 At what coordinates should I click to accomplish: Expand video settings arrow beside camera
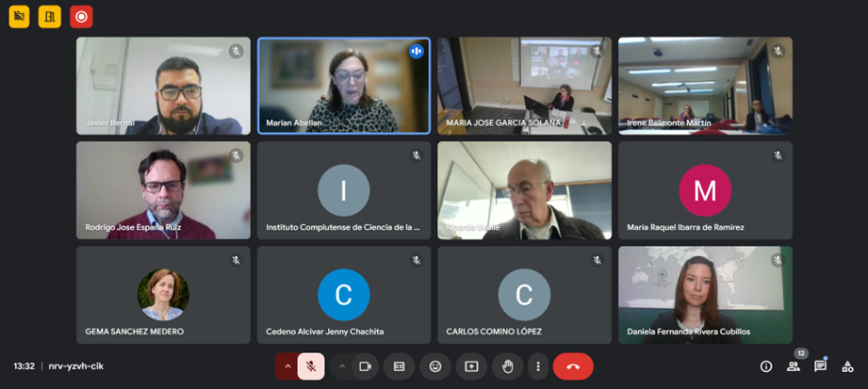coord(341,366)
